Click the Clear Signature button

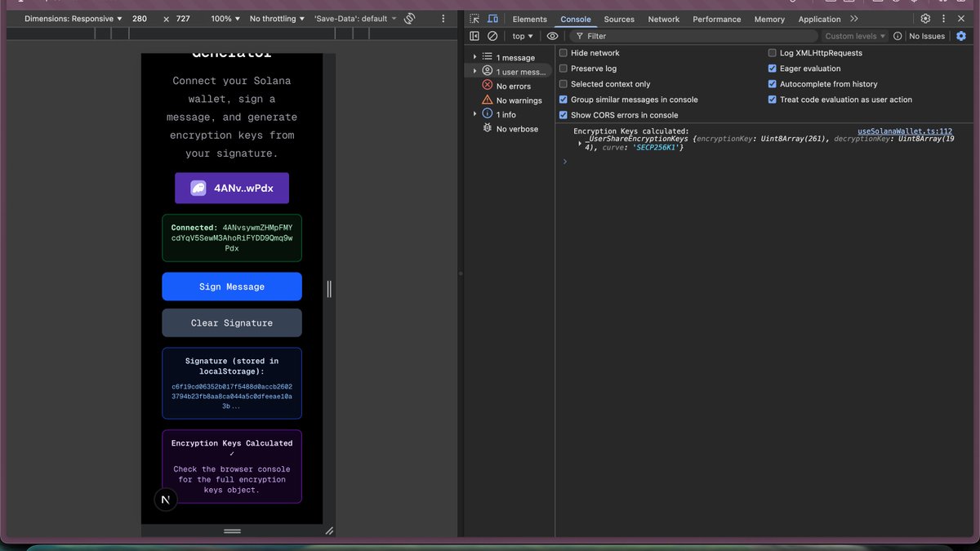[232, 322]
